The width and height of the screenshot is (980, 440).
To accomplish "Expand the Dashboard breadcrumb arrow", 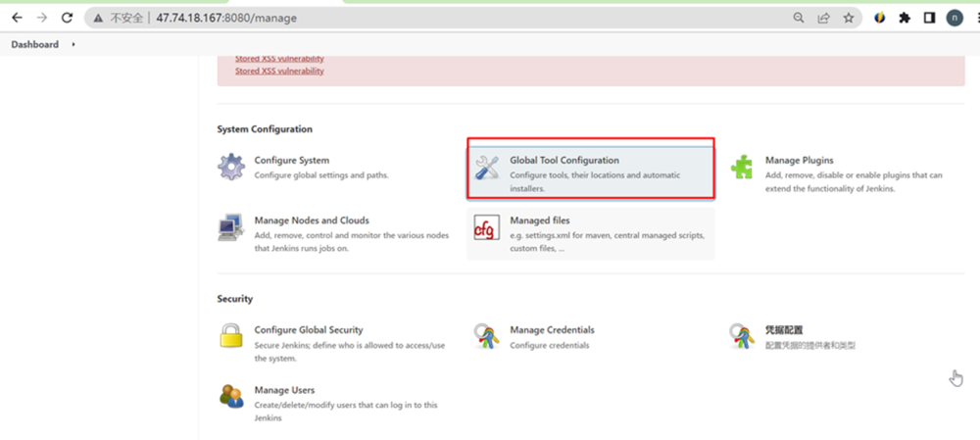I will tap(73, 44).
